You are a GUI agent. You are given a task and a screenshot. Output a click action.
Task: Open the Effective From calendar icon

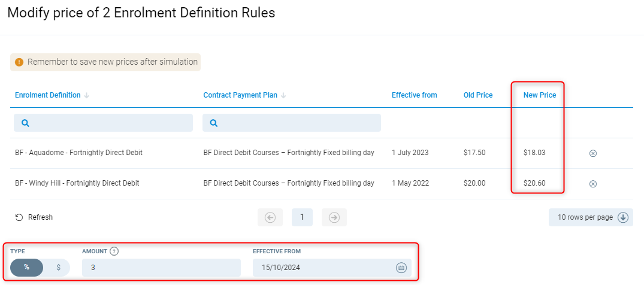[401, 268]
